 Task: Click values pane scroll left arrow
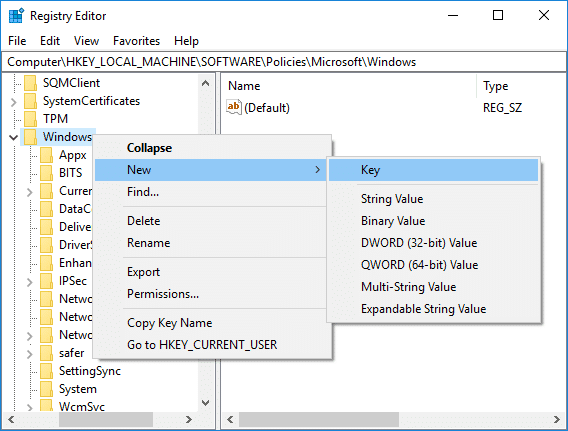click(230, 420)
